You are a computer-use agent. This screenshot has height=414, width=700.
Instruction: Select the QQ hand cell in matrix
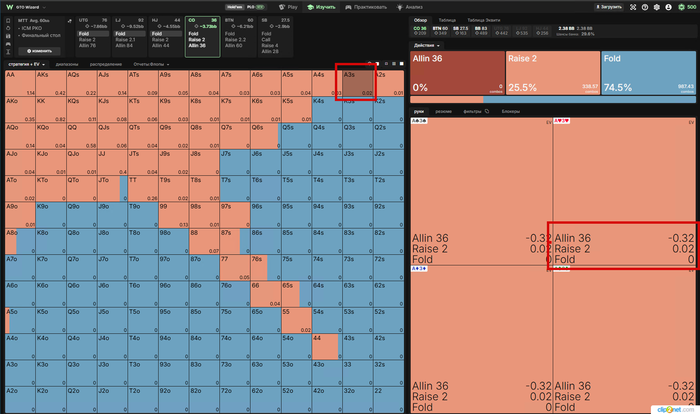82,136
